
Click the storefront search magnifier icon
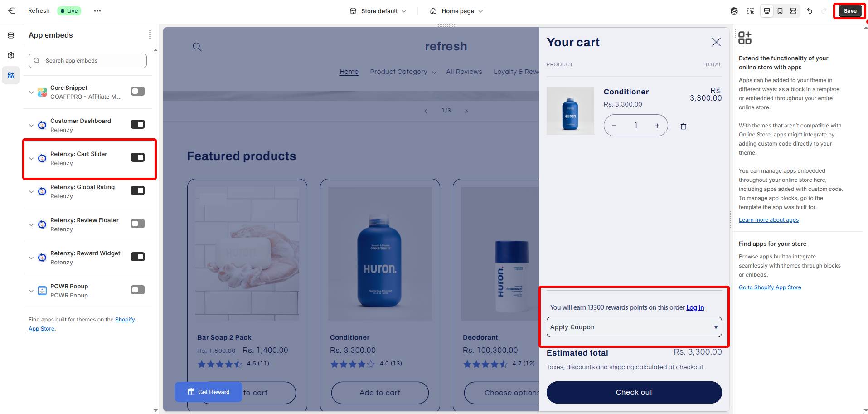(197, 47)
